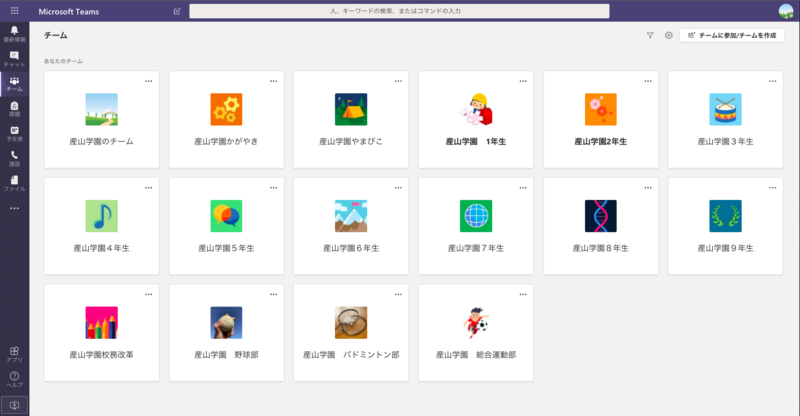
Task: Expand more options for 産山学園９年生 card
Action: (x=771, y=186)
